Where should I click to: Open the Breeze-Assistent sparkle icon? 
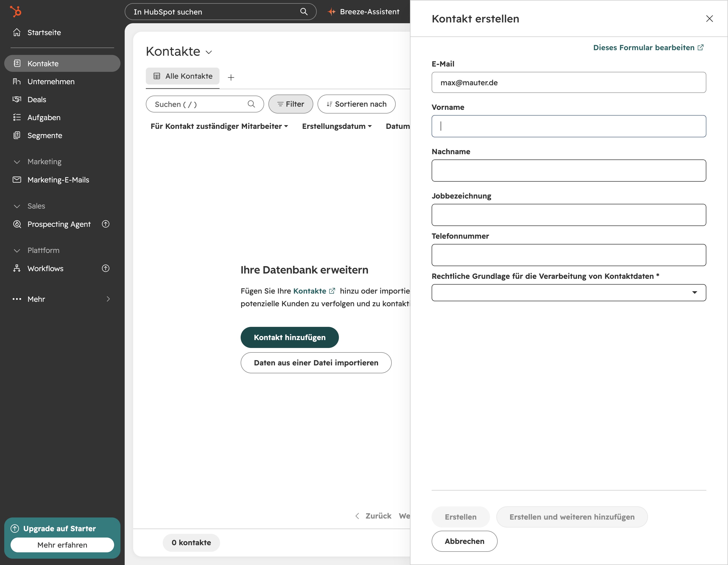(331, 12)
